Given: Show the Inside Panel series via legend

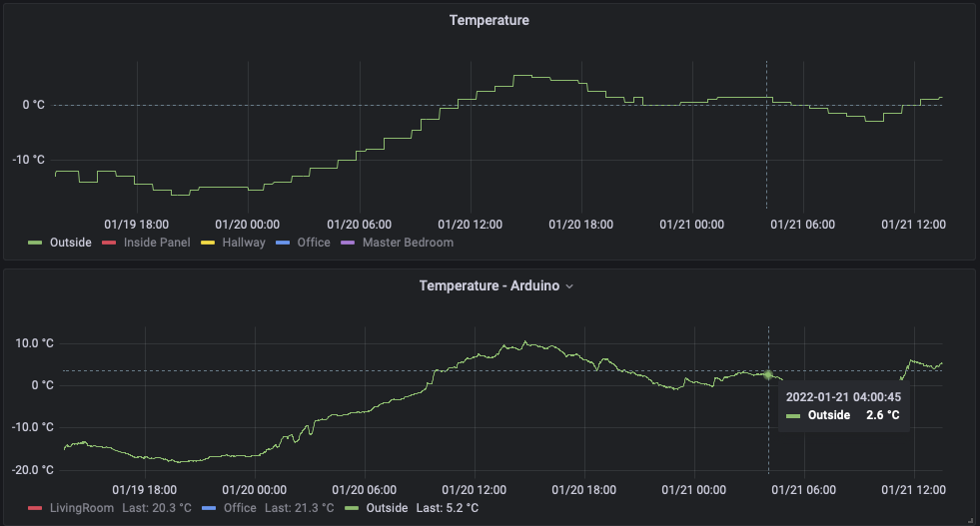Looking at the screenshot, I should [x=156, y=243].
